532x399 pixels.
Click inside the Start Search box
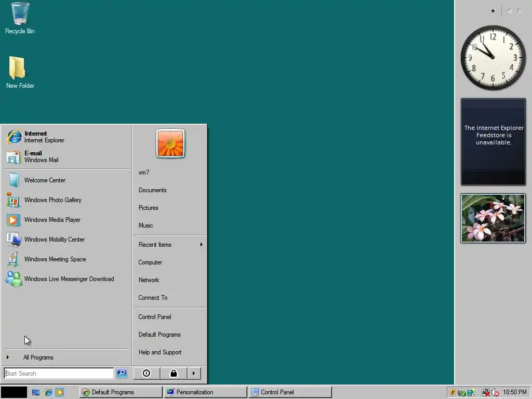click(x=59, y=373)
